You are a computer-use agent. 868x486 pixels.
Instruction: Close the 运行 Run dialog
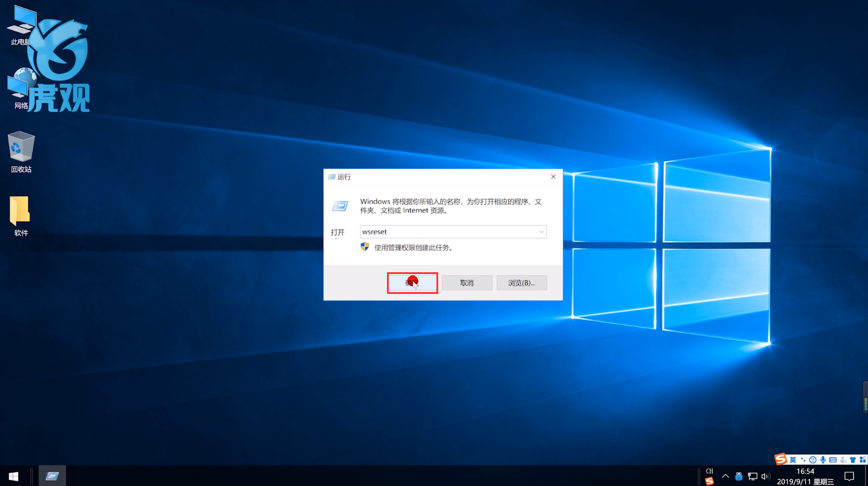553,176
